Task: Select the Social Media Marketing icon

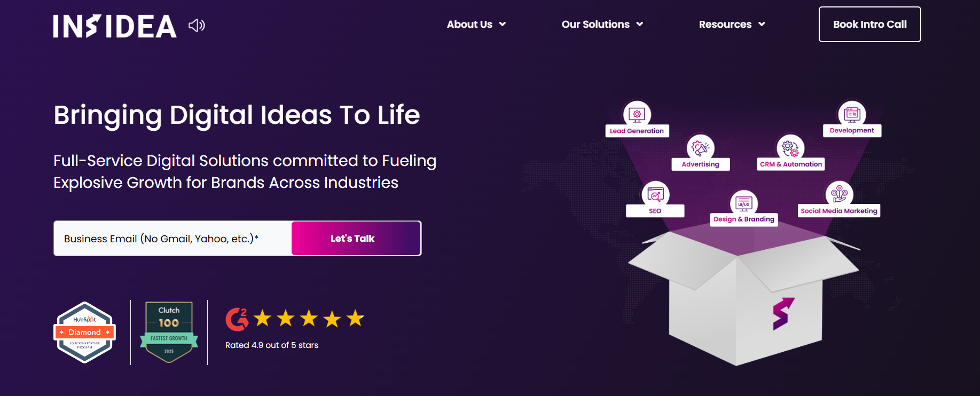Action: pyautogui.click(x=839, y=193)
